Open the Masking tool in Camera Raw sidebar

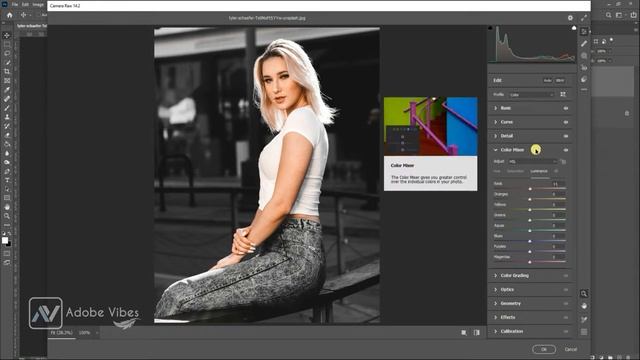point(584,56)
